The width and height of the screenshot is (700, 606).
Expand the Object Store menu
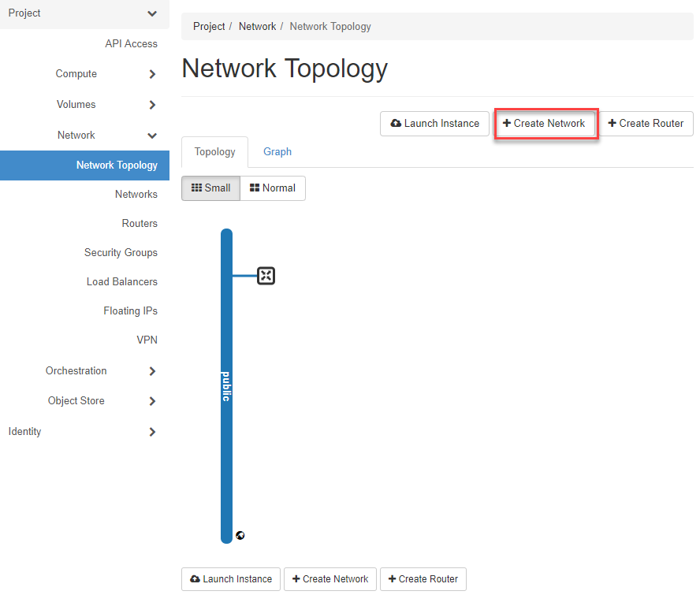(x=152, y=401)
